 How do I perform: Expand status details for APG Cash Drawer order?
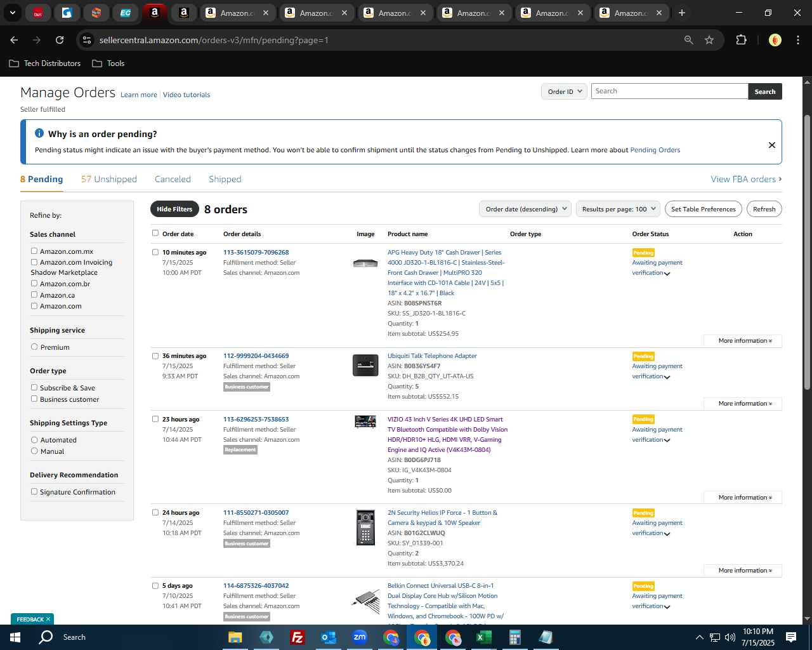pyautogui.click(x=667, y=274)
